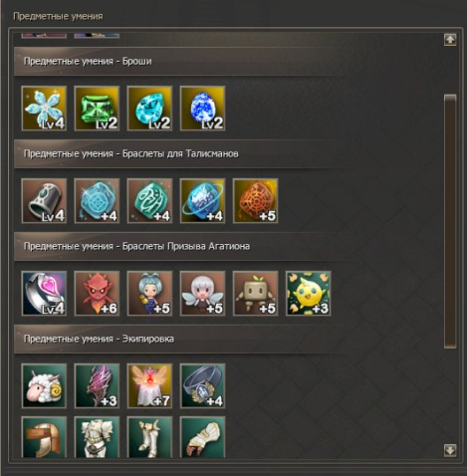Select the teal teardrop jewel Lv2 icon
467x476 pixels.
pyautogui.click(x=149, y=109)
